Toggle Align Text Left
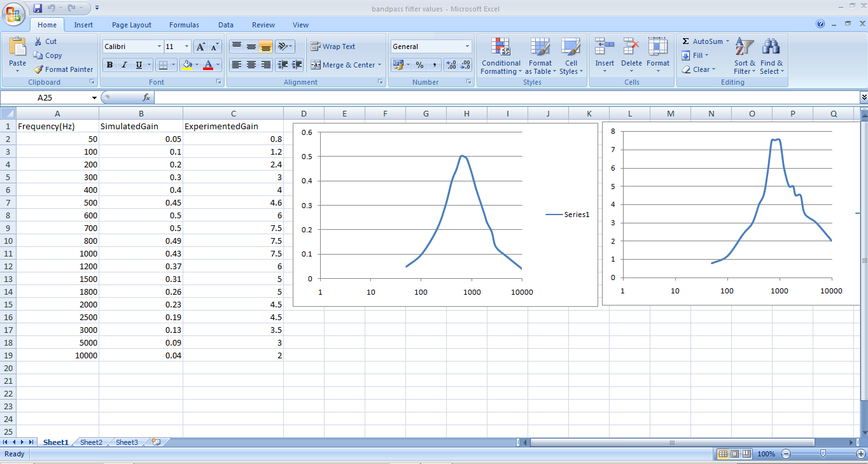The height and width of the screenshot is (464, 868). pyautogui.click(x=236, y=65)
